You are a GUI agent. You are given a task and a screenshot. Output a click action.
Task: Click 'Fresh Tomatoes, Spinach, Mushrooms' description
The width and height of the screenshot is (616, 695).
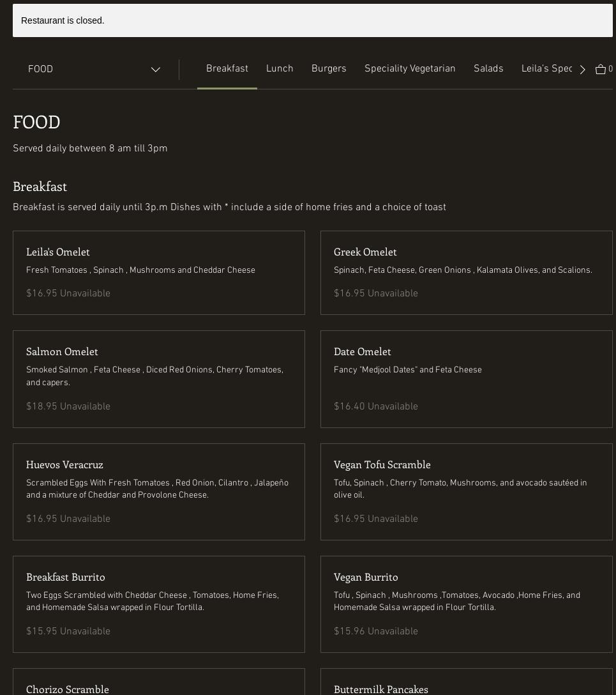point(140,270)
